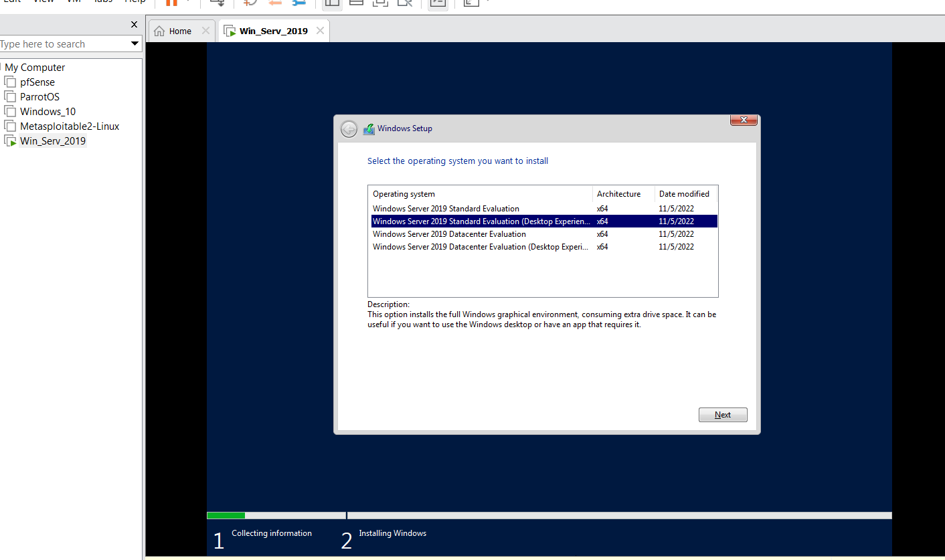Click the 'Installing Windows' step label
The image size is (945, 560).
coord(392,533)
